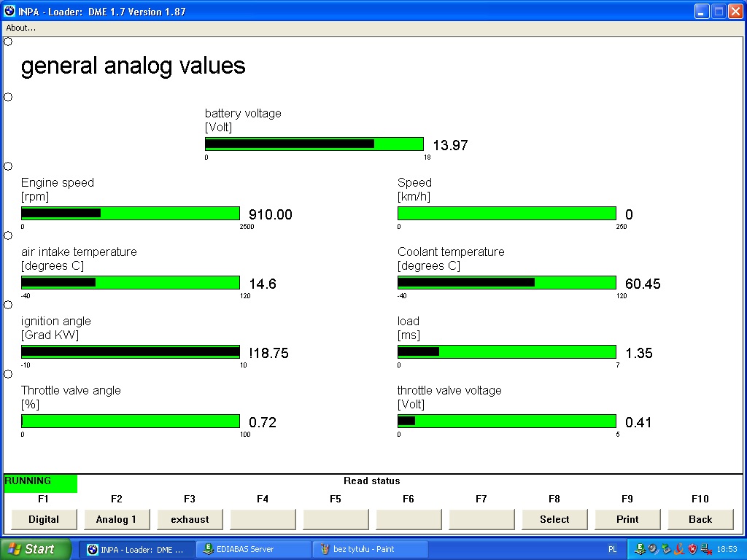
Task: Click the battery voltage bar
Action: (314, 144)
